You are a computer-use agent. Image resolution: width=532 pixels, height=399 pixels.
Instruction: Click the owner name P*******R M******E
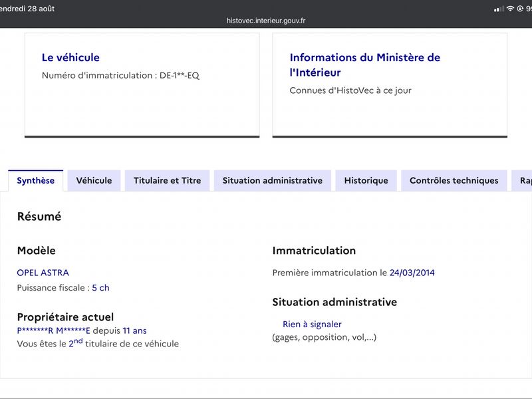(54, 331)
